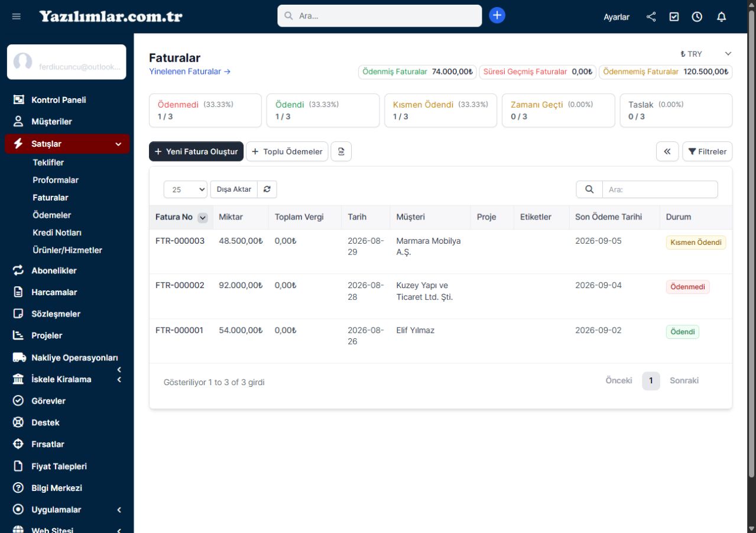This screenshot has width=756, height=533.
Task: Collapse the Satışlar sidebar menu
Action: (67, 144)
